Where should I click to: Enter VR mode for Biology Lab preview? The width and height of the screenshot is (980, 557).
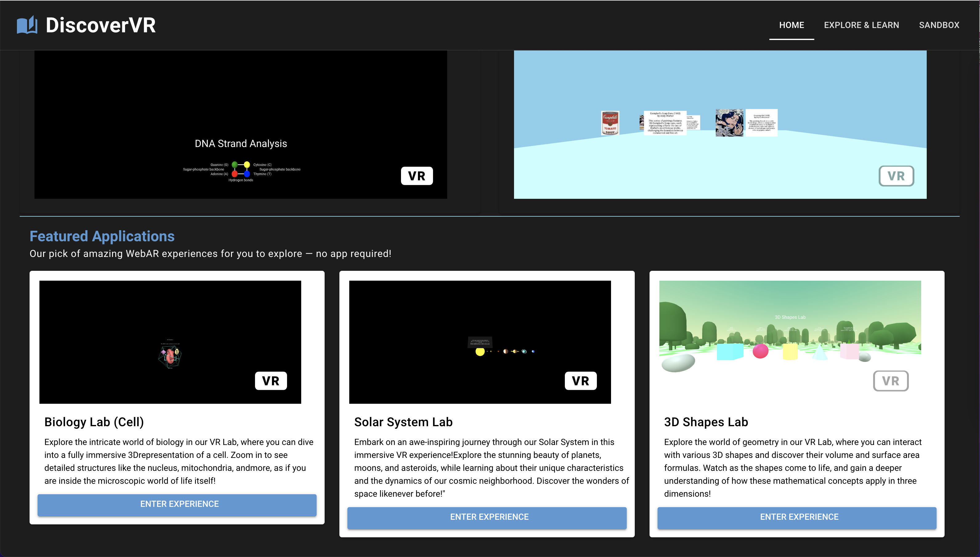pos(271,381)
